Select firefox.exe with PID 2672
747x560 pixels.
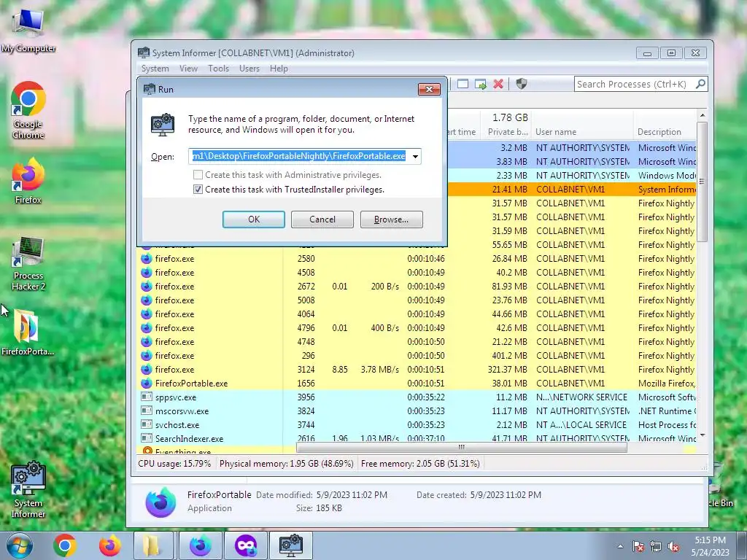[417, 286]
